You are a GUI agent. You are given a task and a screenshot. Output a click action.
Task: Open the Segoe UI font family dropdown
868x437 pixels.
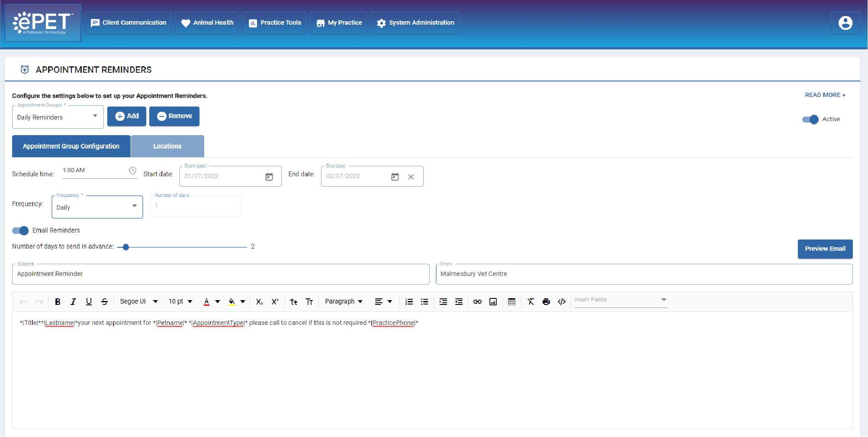[x=139, y=302]
